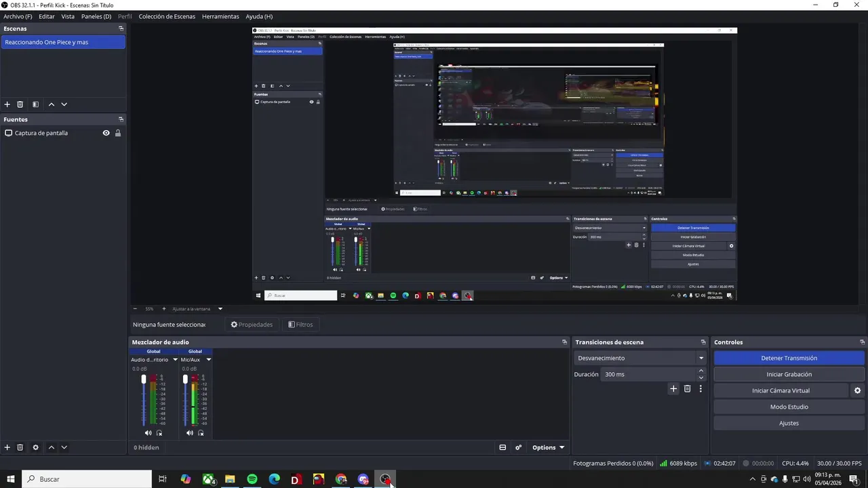
Task: Click the Filtros button
Action: 300,325
